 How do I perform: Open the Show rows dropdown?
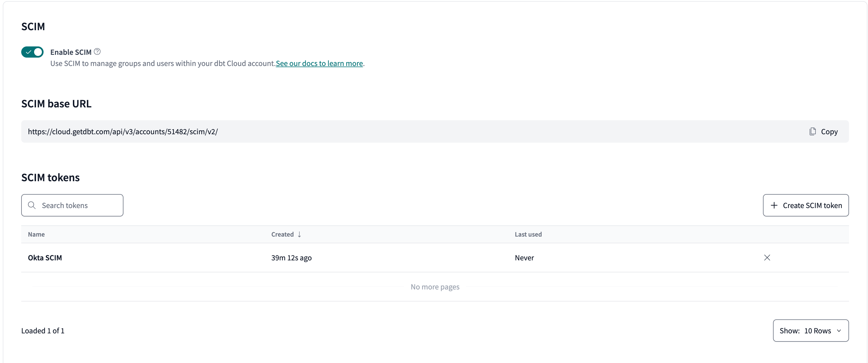(x=810, y=331)
